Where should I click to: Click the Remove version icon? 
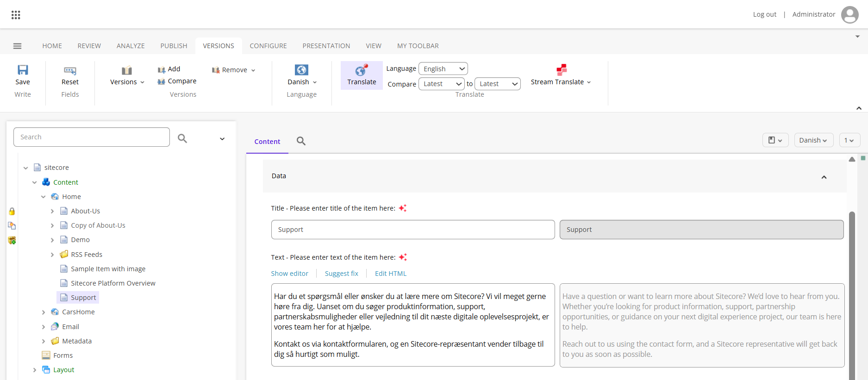(216, 70)
